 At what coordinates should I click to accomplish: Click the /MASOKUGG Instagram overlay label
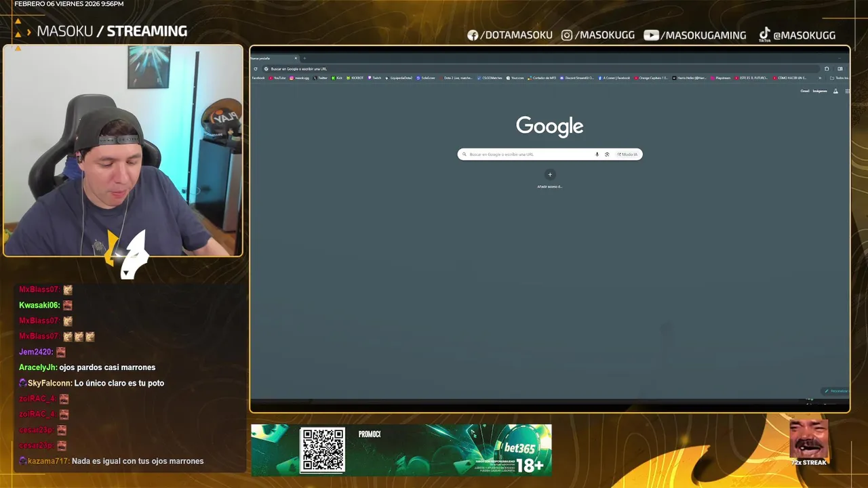click(x=598, y=35)
